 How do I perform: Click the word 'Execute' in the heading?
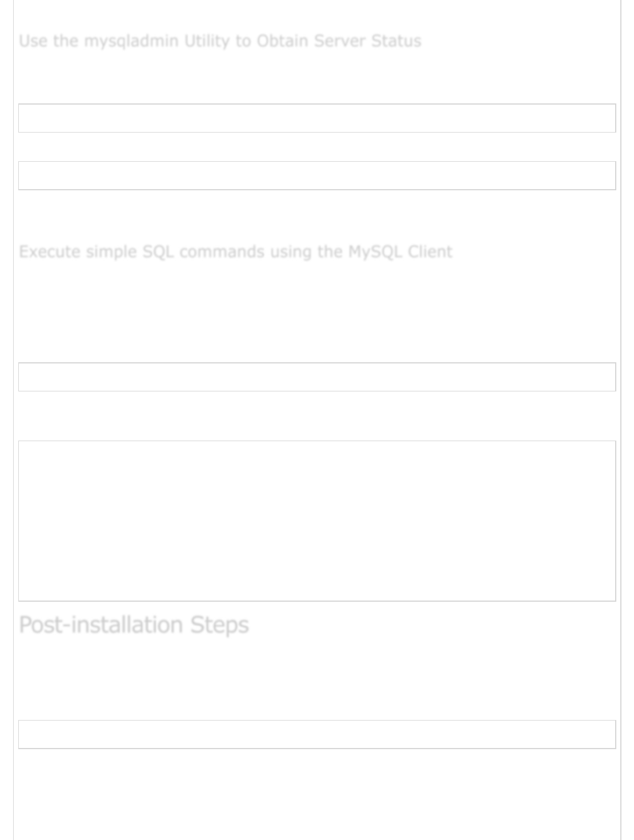pyautogui.click(x=50, y=252)
